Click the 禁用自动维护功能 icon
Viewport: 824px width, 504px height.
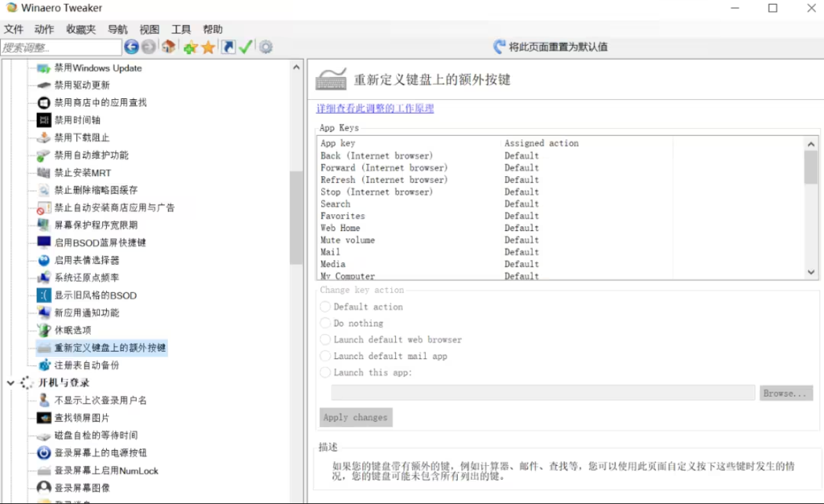44,155
